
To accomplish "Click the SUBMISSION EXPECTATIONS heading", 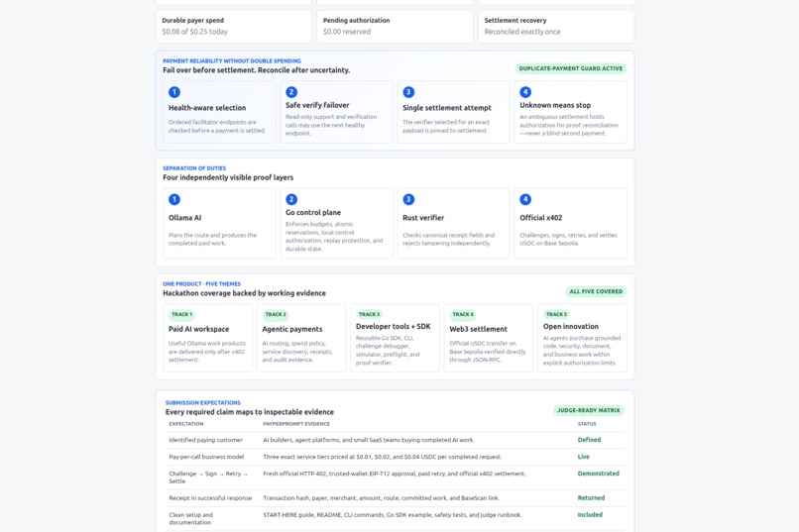I will click(x=203, y=402).
